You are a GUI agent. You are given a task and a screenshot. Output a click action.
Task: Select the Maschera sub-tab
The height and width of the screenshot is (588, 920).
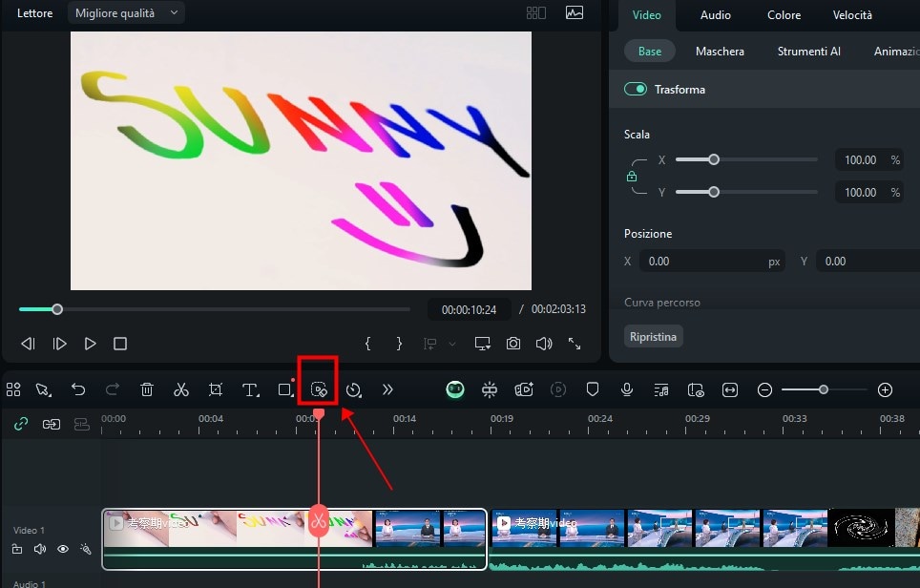coord(720,52)
